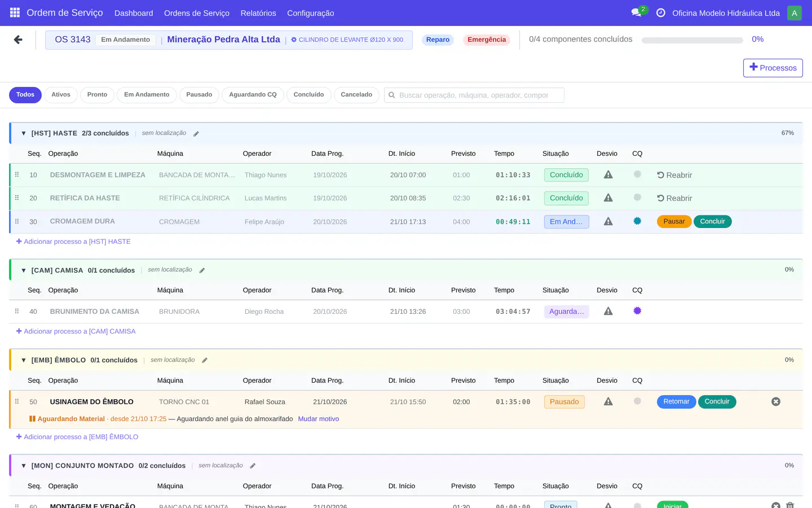Toggle the CQ indicator for CROMAGEM DURA
Screen dimensions: 812x508
[x=637, y=221]
